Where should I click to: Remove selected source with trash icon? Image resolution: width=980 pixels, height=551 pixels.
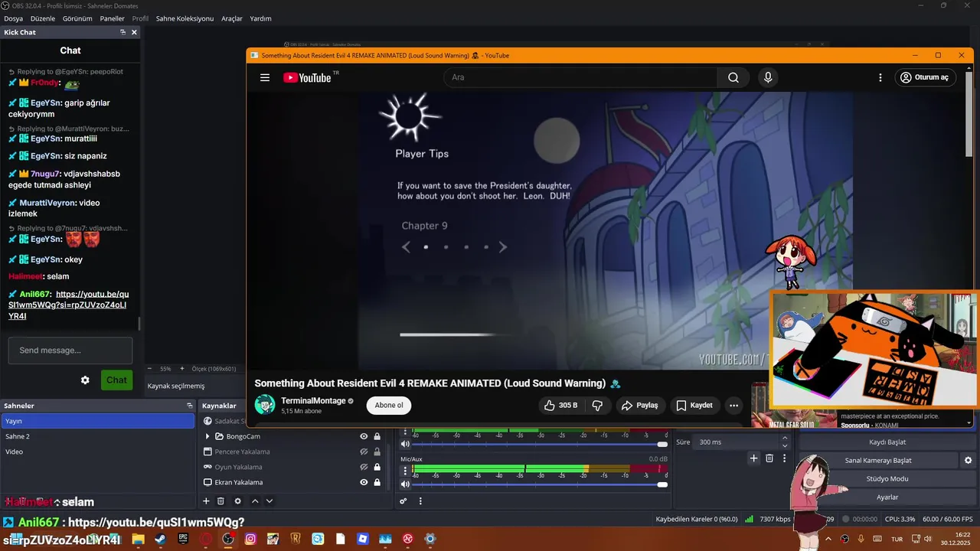220,501
